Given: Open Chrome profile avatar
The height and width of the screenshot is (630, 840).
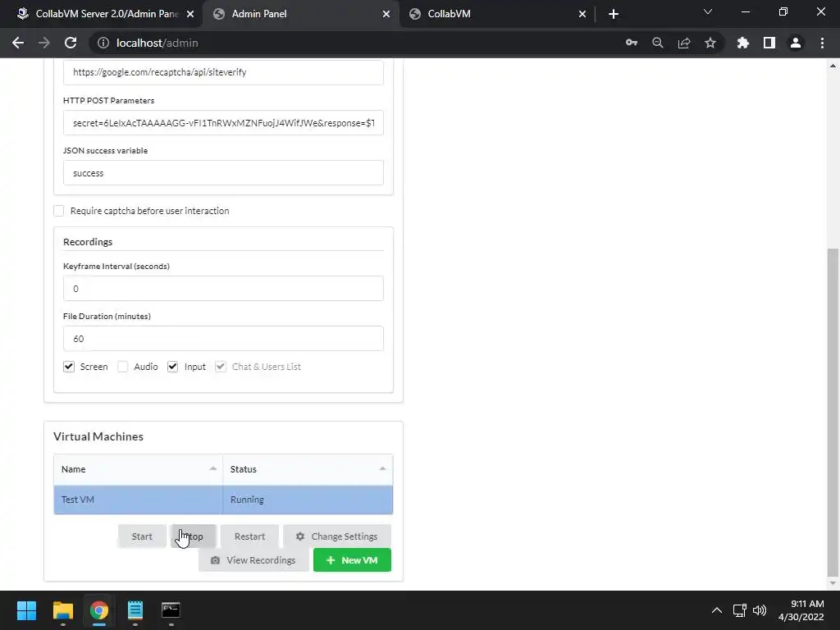Looking at the screenshot, I should click(796, 43).
